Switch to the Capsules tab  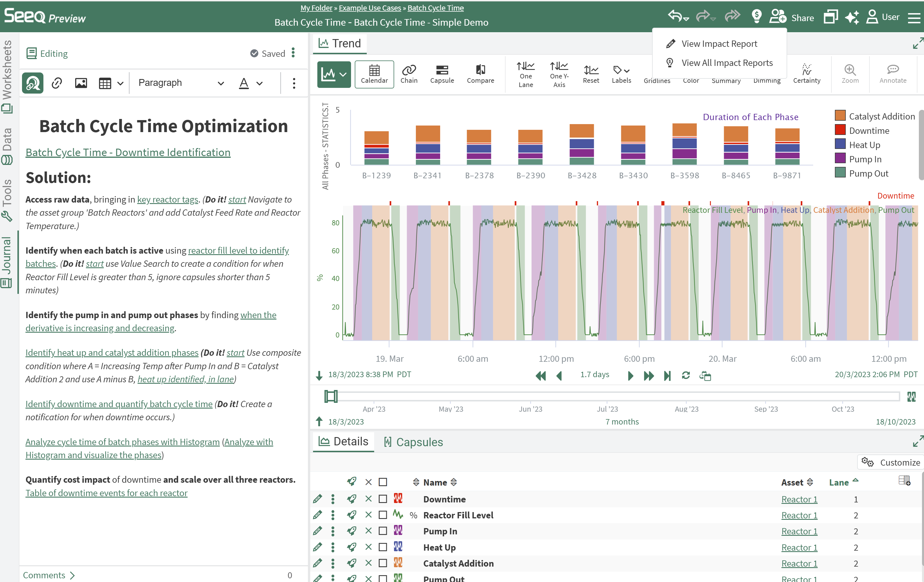coord(413,442)
